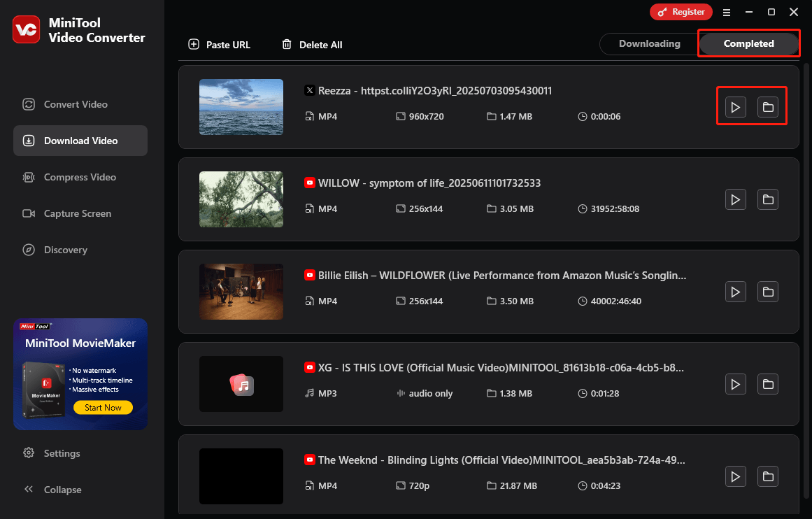Screen dimensions: 812x519
Task: Play XG IS THIS LOVE audio
Action: pyautogui.click(x=735, y=384)
